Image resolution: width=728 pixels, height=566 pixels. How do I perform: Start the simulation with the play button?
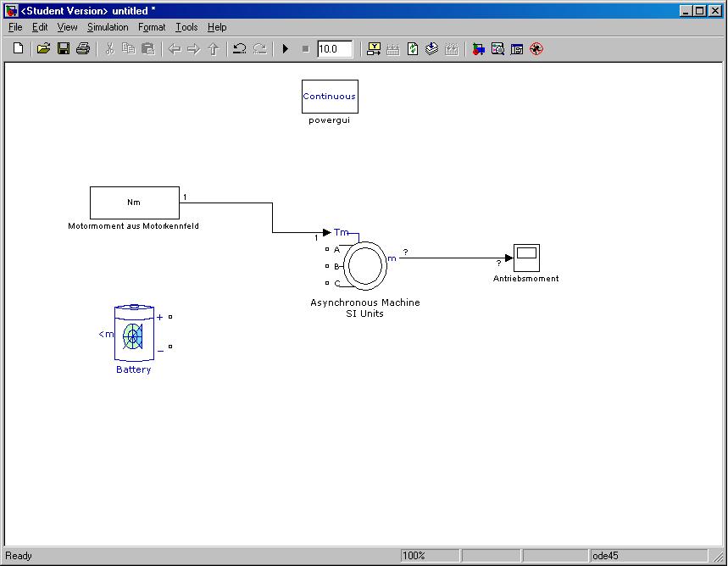click(x=286, y=49)
